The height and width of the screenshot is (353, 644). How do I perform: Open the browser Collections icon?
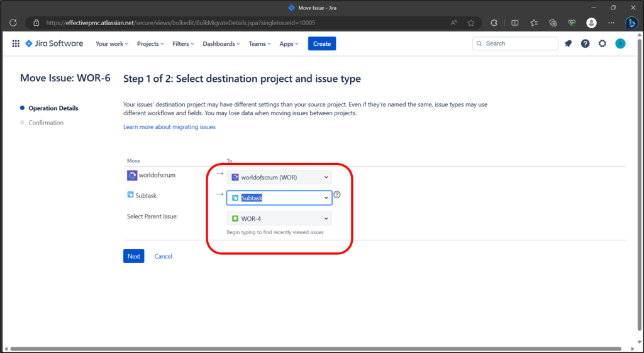553,23
